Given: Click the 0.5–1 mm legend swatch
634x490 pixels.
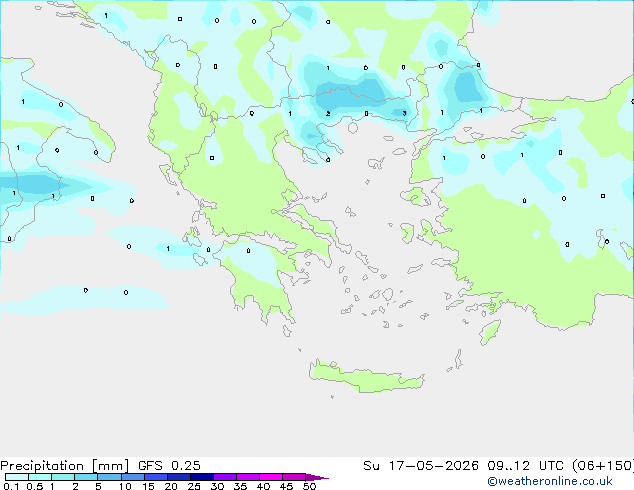Looking at the screenshot, I should pyautogui.click(x=40, y=477).
